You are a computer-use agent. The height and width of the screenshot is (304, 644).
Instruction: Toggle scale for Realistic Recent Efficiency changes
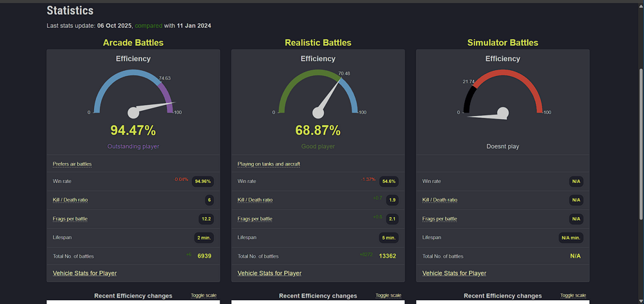point(388,296)
